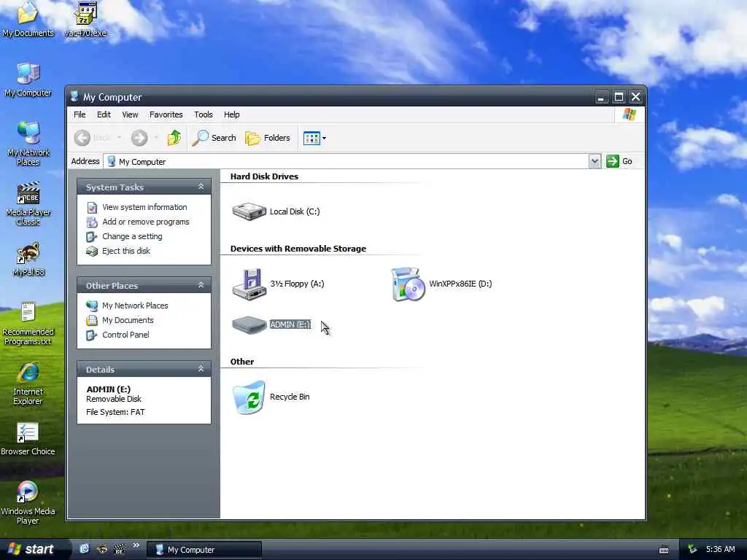Click My Computer taskbar button
This screenshot has height=560, width=747.
(204, 550)
